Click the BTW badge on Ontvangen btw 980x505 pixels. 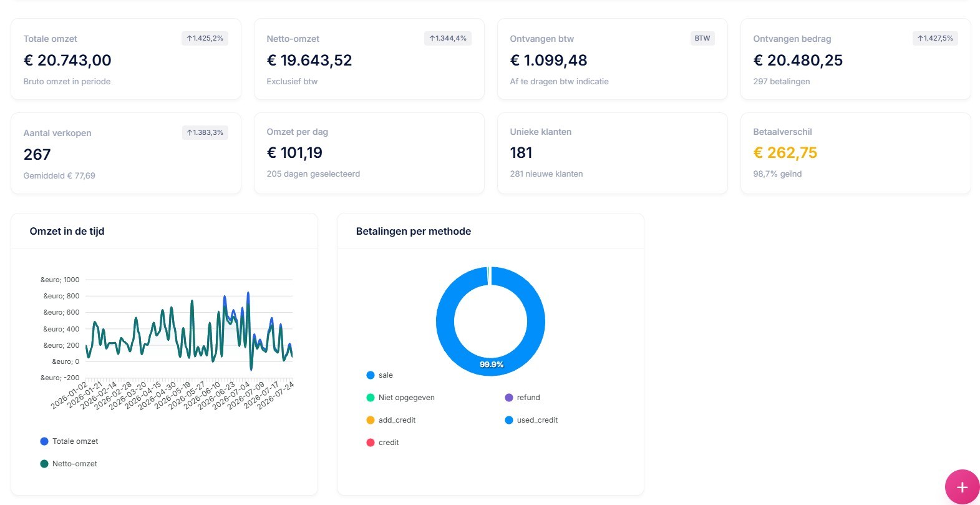point(702,38)
